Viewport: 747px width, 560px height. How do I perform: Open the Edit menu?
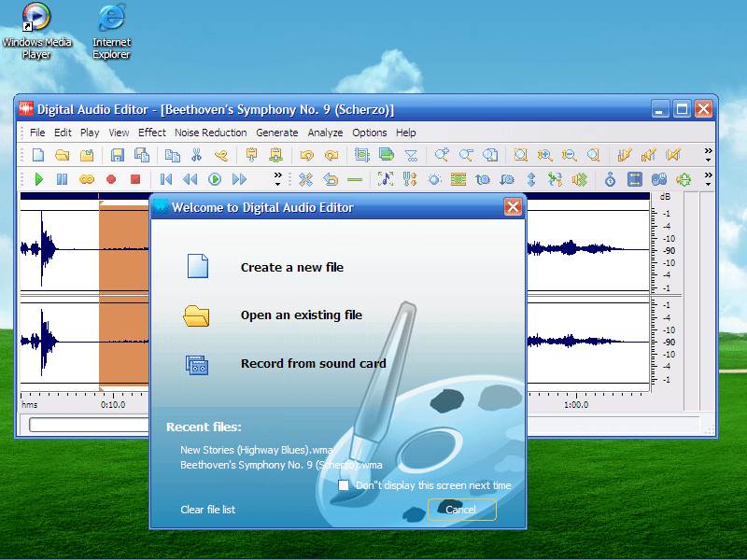click(63, 133)
